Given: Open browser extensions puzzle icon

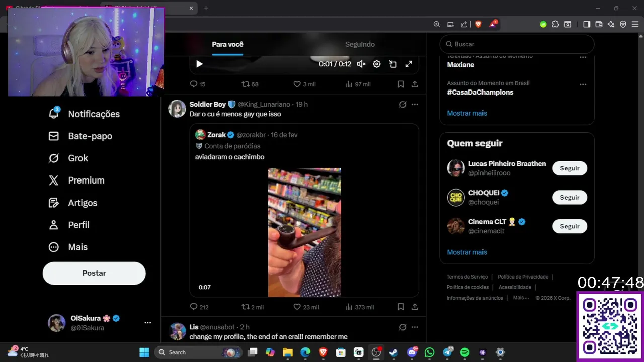Looking at the screenshot, I should [x=555, y=24].
